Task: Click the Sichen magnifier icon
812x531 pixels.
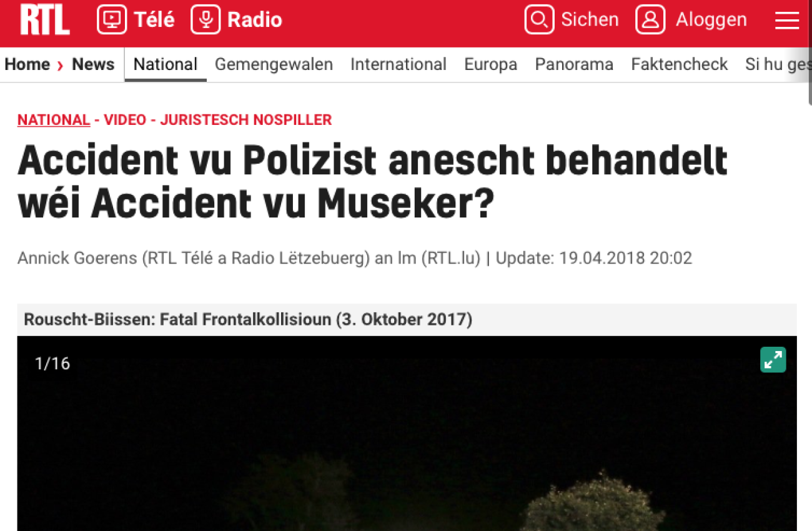Action: click(x=540, y=19)
